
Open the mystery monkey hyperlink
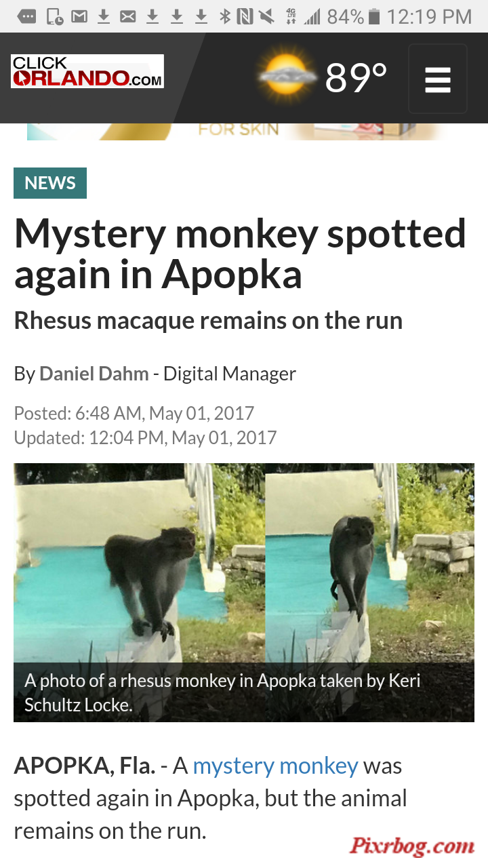coord(275,766)
